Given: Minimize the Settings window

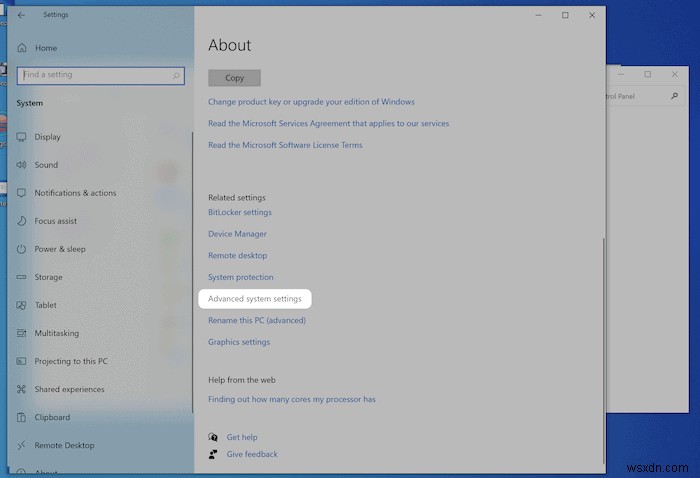Looking at the screenshot, I should click(x=538, y=15).
